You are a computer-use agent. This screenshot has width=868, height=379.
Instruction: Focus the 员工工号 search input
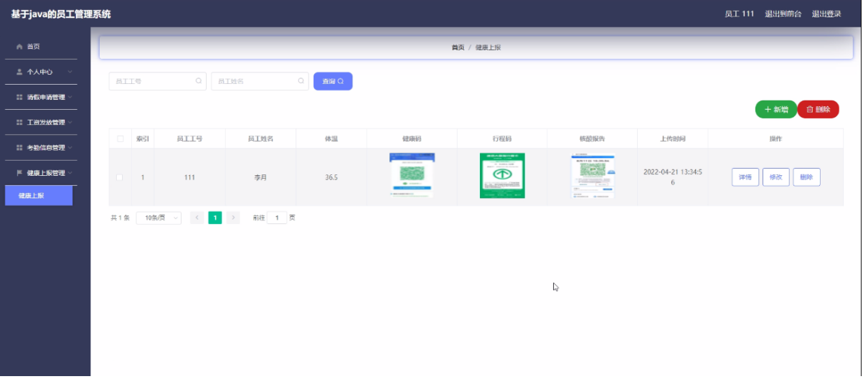pyautogui.click(x=157, y=81)
